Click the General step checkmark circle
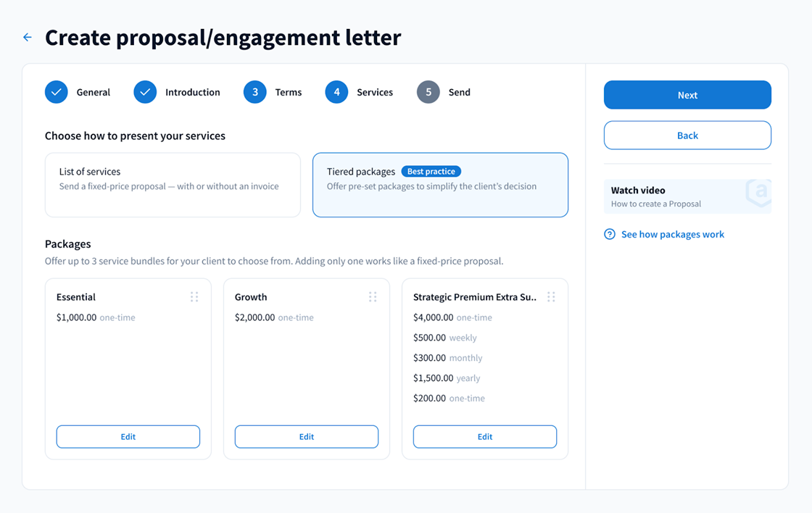 pos(57,92)
